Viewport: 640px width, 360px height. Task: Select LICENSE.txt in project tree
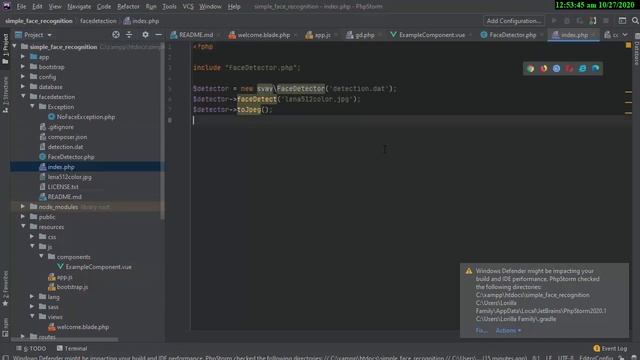[x=63, y=187]
